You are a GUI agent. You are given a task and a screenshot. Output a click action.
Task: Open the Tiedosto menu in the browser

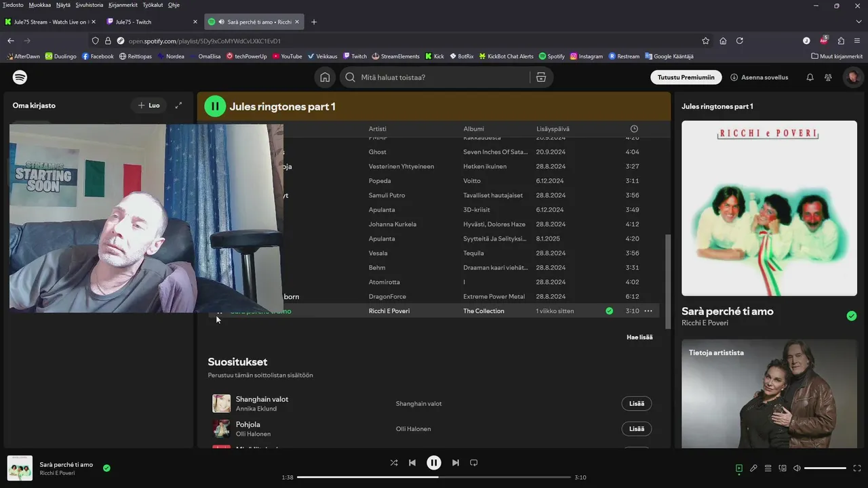click(x=14, y=5)
